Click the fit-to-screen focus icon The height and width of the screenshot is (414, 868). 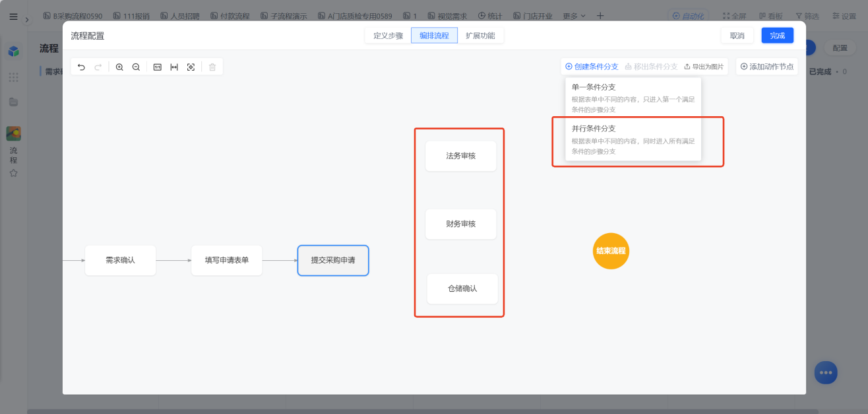(191, 67)
